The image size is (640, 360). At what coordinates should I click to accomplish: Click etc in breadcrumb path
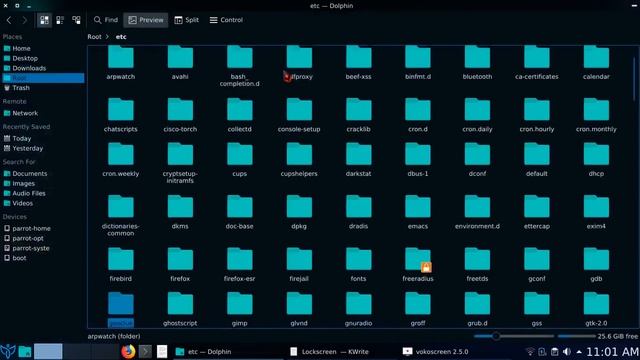[x=121, y=37]
